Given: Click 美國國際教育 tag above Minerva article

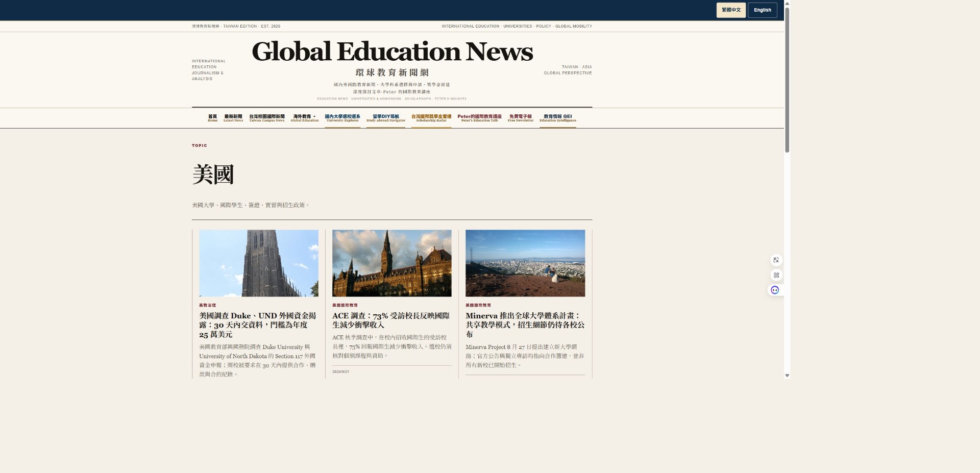Looking at the screenshot, I should tap(478, 305).
